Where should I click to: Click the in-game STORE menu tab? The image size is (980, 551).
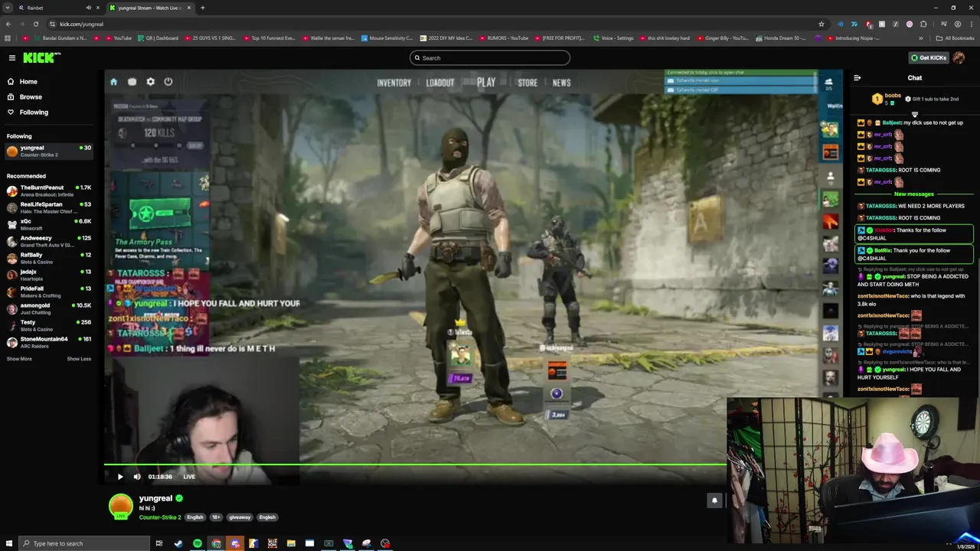[528, 83]
